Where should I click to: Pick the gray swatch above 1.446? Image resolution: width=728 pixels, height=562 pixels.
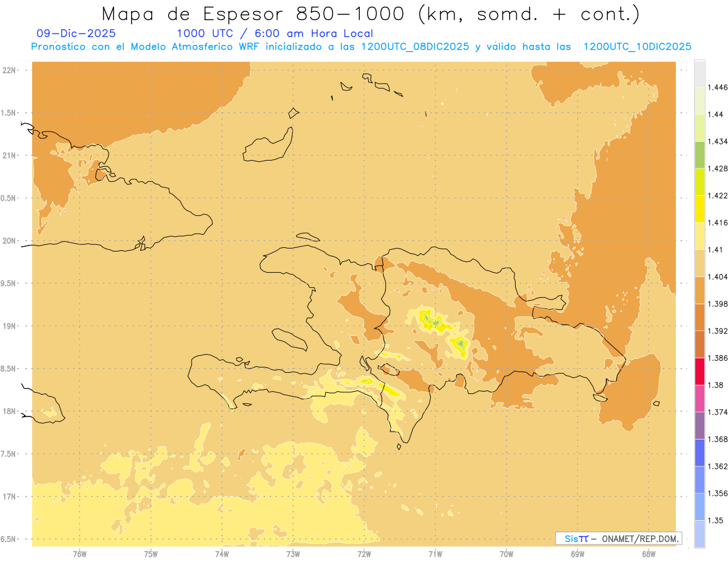pyautogui.click(x=699, y=74)
